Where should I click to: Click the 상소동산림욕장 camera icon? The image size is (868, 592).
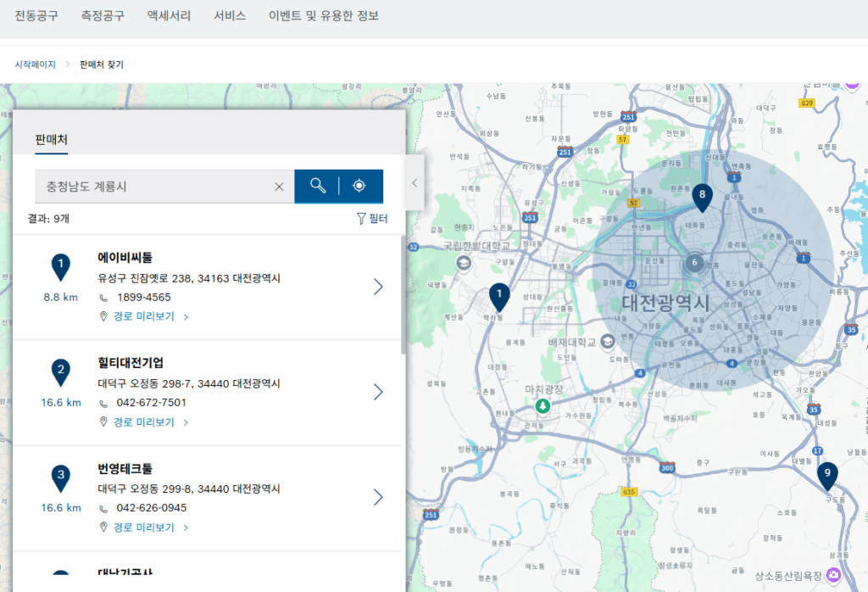834,575
